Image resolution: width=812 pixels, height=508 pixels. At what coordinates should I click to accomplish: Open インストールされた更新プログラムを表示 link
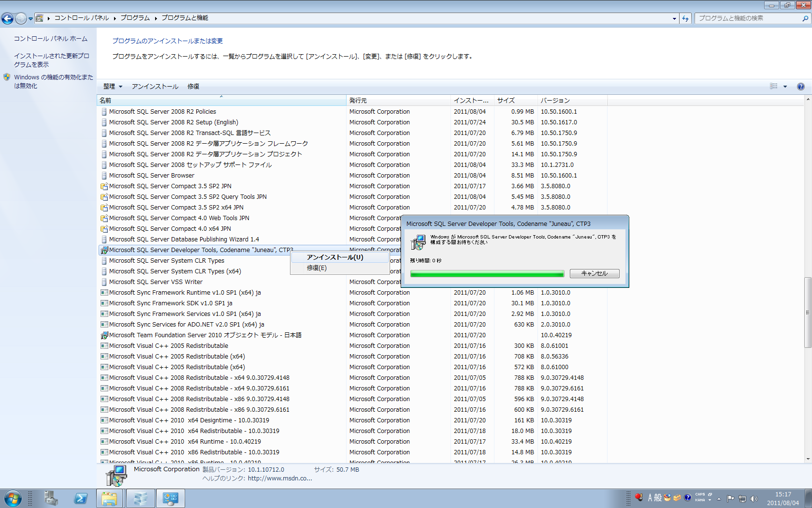pyautogui.click(x=51, y=60)
